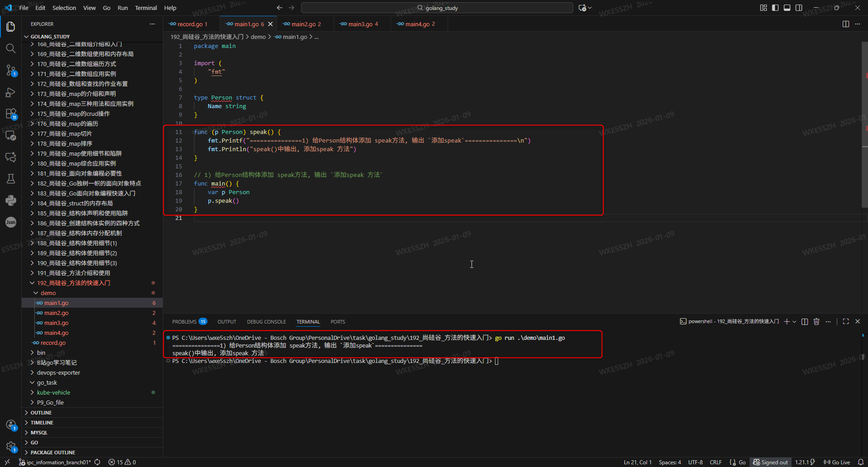This screenshot has height=467, width=868.
Task: Change the CRLF line ending setting
Action: (x=716, y=462)
